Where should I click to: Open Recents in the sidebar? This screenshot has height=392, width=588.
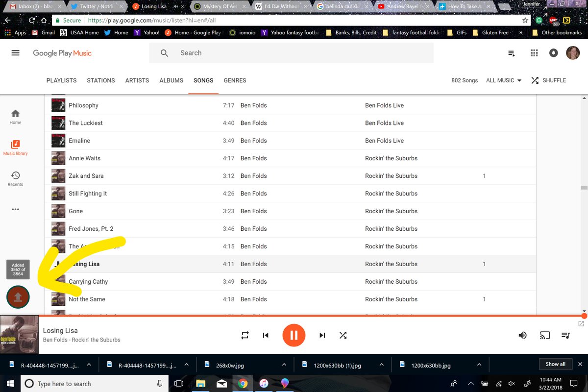point(15,178)
